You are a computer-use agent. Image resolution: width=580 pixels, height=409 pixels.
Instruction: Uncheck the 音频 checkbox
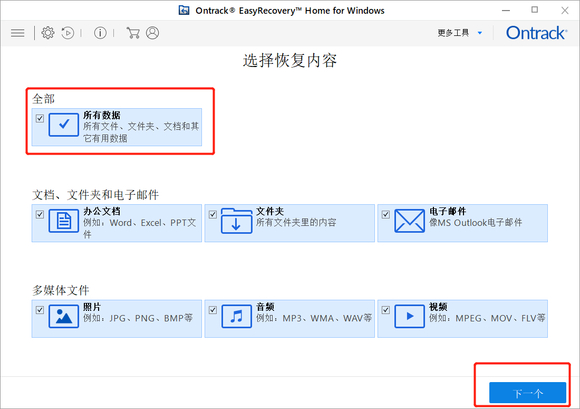pyautogui.click(x=213, y=310)
